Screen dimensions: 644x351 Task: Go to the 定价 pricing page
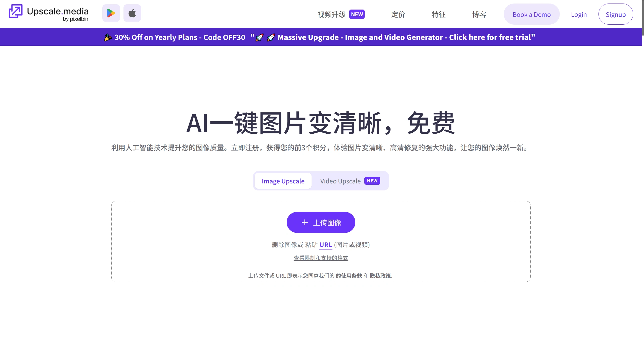pyautogui.click(x=398, y=15)
